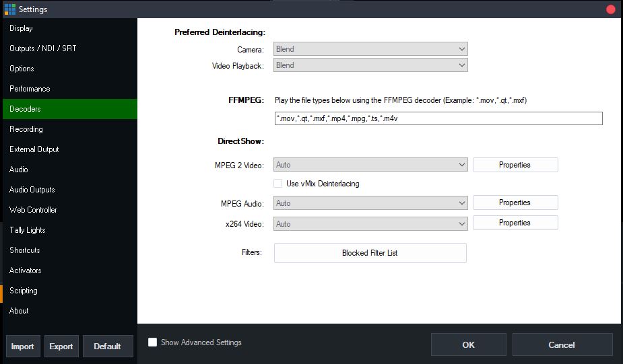The height and width of the screenshot is (364, 623).
Task: Go to Tally Lights settings
Action: (70, 230)
